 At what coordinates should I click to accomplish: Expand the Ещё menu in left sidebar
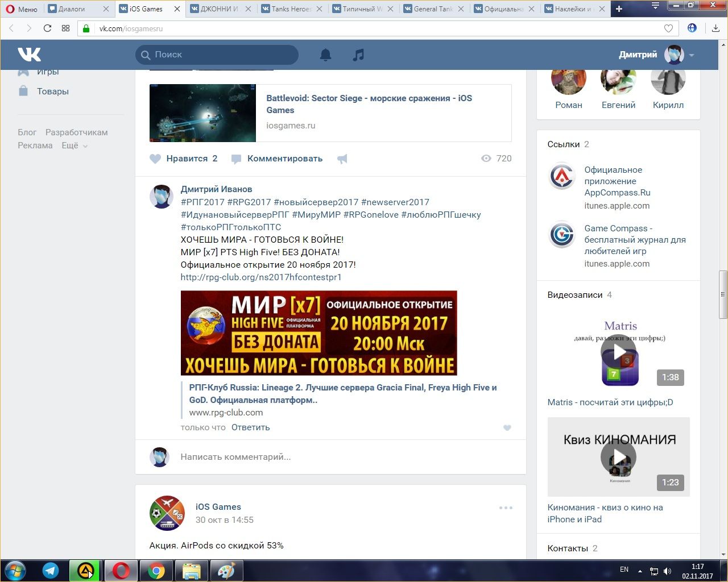[74, 145]
